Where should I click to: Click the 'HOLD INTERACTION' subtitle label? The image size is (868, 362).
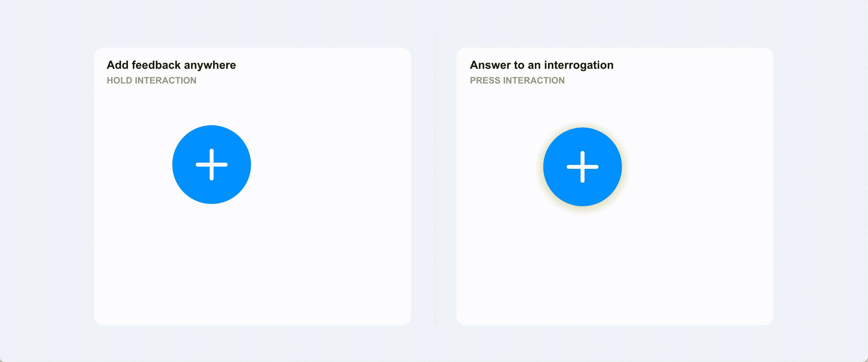(x=151, y=80)
